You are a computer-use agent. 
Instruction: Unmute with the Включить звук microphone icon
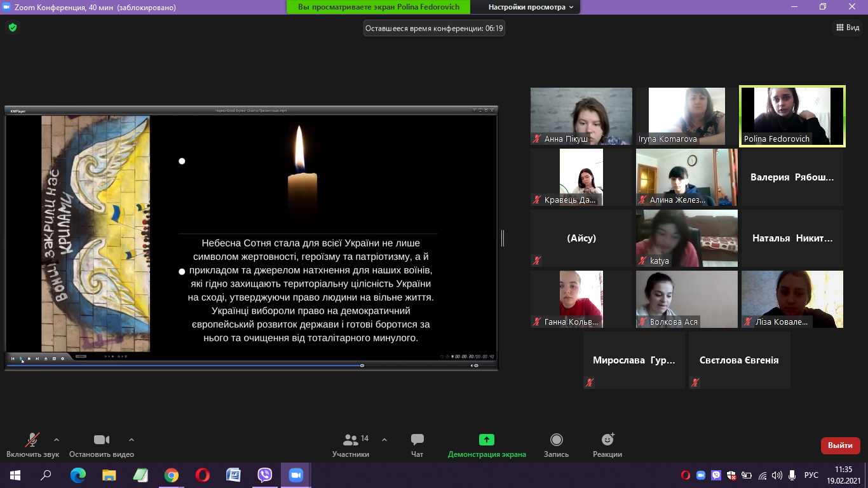pyautogui.click(x=32, y=440)
